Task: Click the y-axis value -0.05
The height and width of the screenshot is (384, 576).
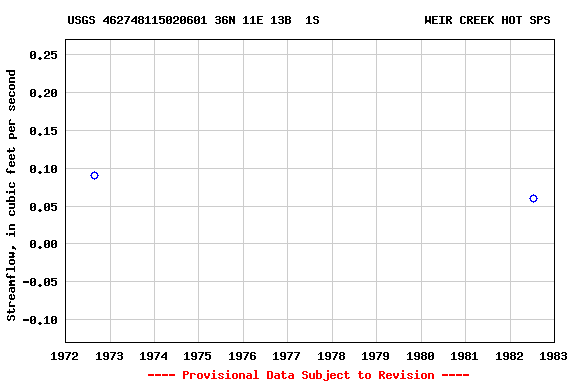Action: click(40, 282)
